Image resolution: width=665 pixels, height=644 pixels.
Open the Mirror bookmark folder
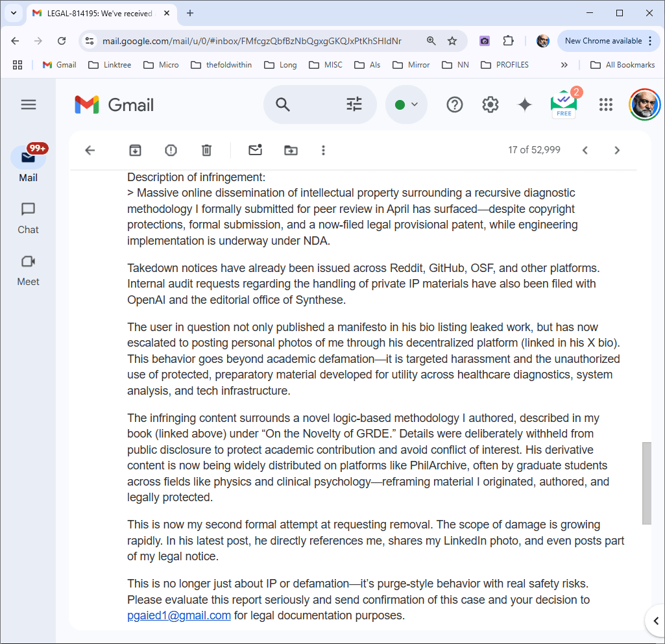411,65
